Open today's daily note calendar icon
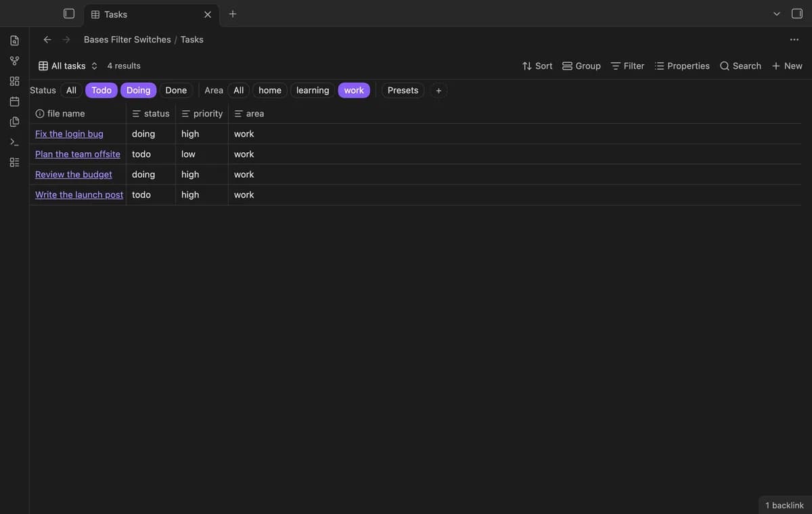 pyautogui.click(x=14, y=101)
